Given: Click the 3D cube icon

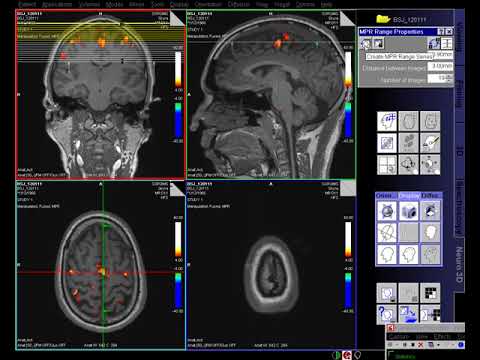Looking at the screenshot, I should (x=409, y=211).
